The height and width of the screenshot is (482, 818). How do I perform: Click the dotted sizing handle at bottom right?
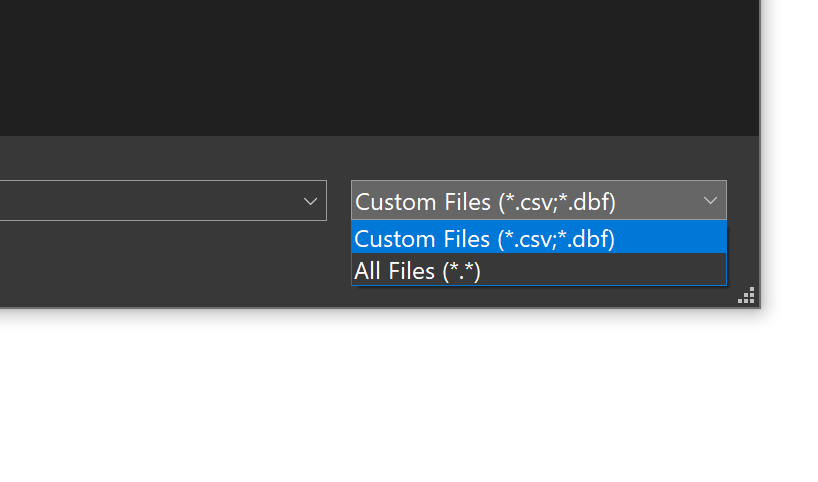(x=746, y=295)
